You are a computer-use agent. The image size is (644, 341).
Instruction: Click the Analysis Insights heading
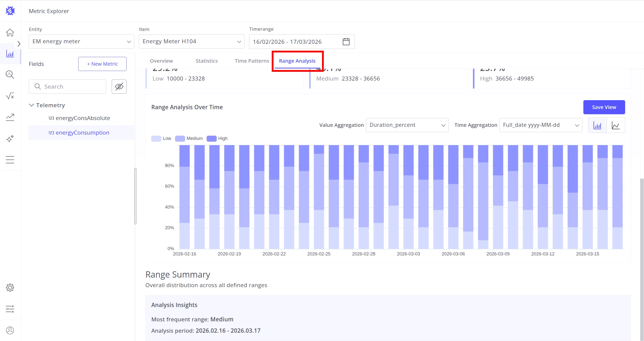click(x=174, y=305)
